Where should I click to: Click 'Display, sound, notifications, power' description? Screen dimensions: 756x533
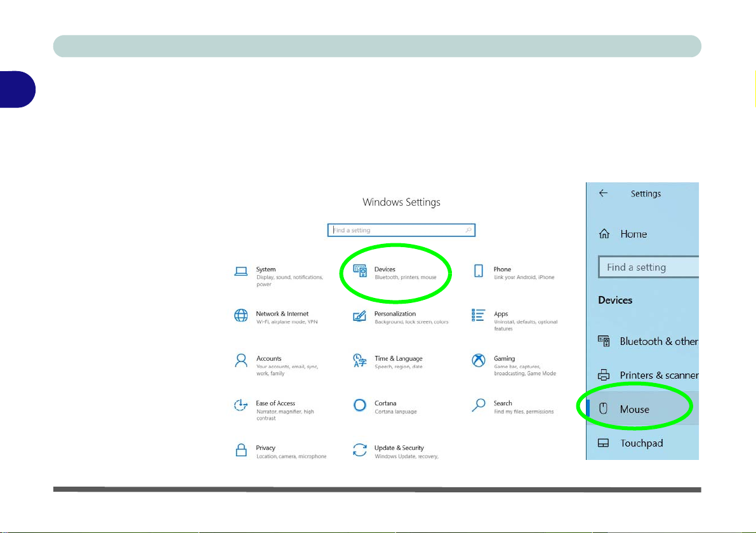[x=289, y=281]
